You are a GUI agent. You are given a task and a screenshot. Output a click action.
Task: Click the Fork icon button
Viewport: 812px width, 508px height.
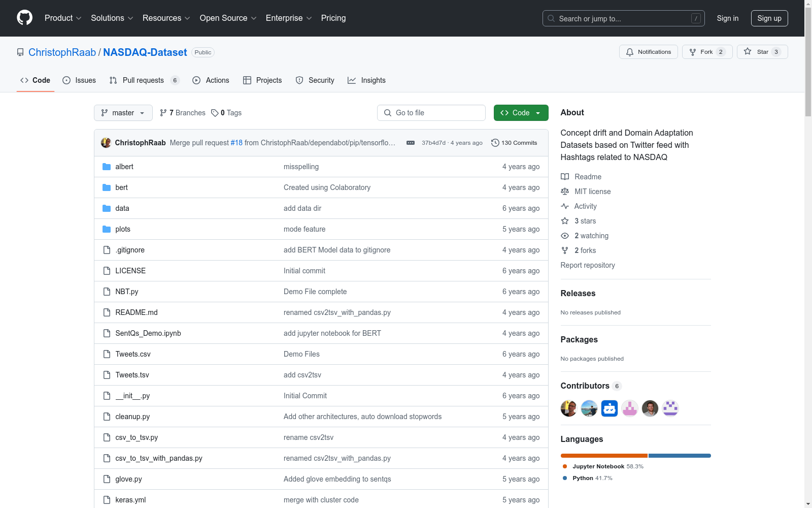[707, 52]
